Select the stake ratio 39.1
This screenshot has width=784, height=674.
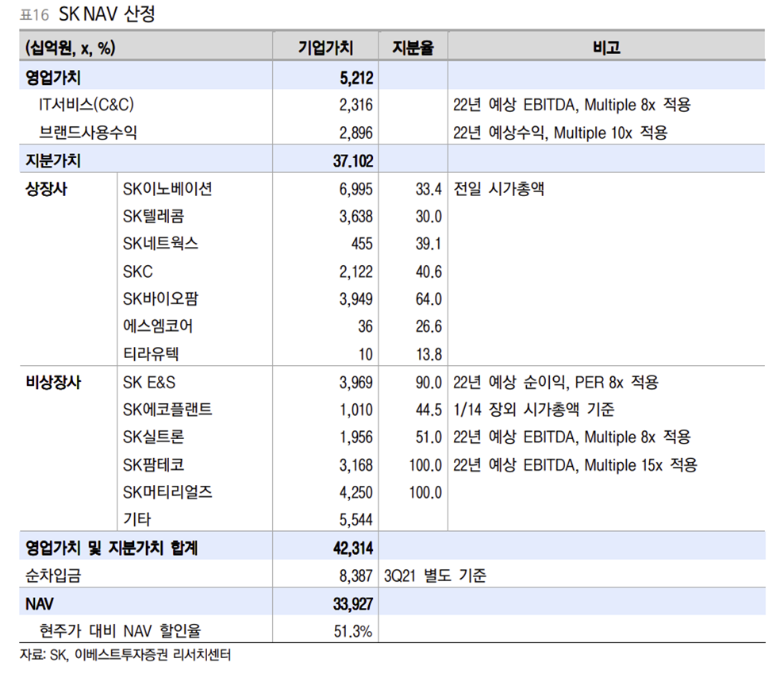point(429,245)
